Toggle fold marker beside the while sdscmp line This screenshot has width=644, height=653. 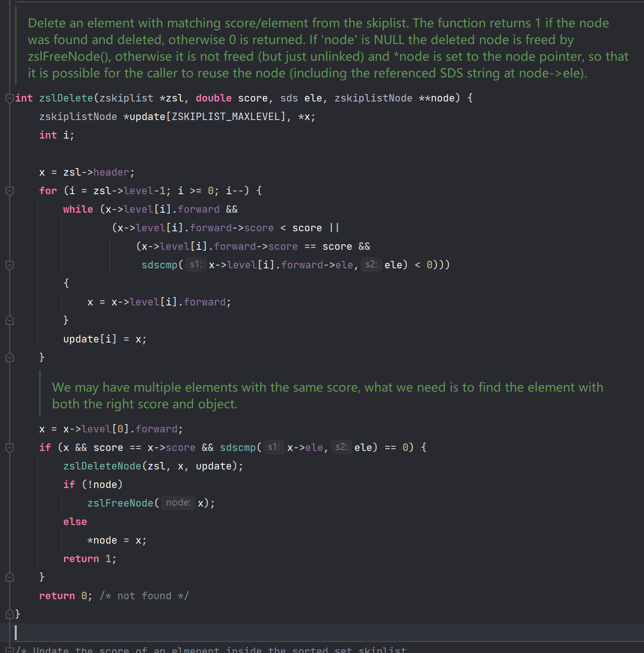click(x=9, y=265)
